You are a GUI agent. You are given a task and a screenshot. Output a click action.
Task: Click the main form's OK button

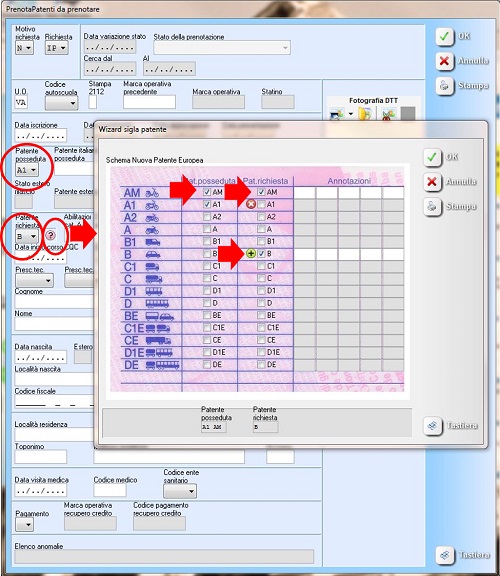(x=445, y=37)
